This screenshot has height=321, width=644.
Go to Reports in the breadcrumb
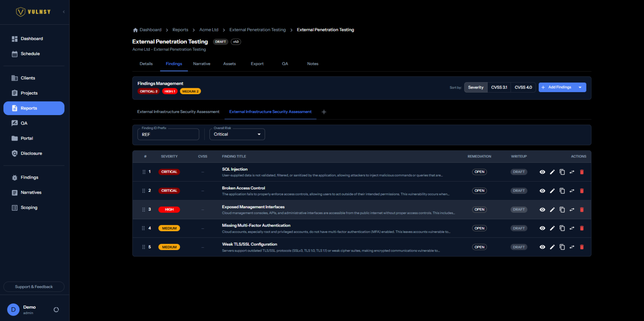click(x=180, y=30)
